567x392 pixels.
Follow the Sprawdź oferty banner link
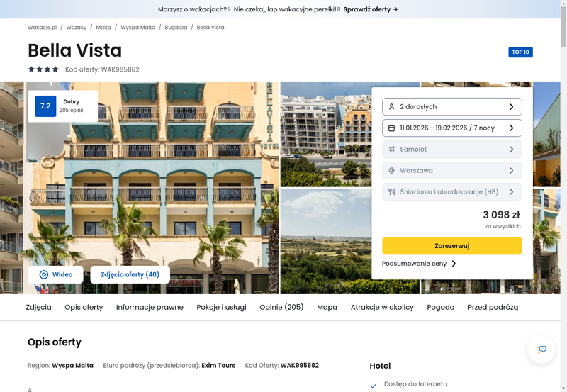(371, 9)
